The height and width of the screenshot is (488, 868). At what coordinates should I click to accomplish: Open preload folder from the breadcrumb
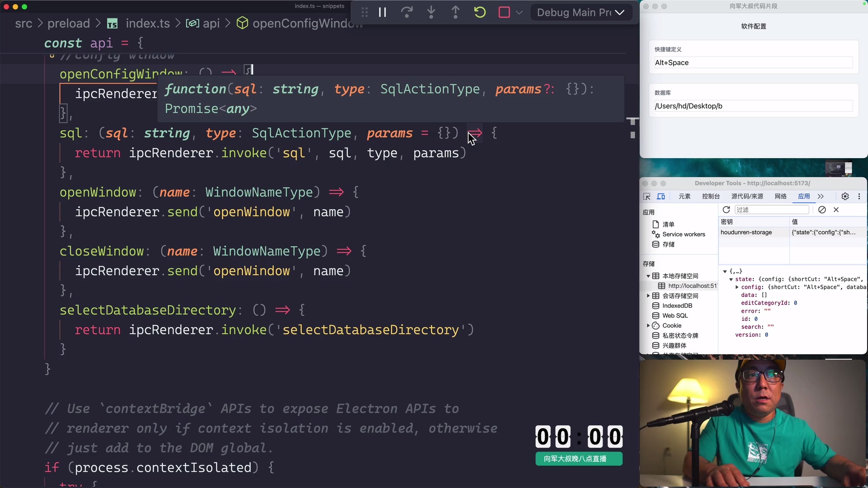click(x=70, y=23)
